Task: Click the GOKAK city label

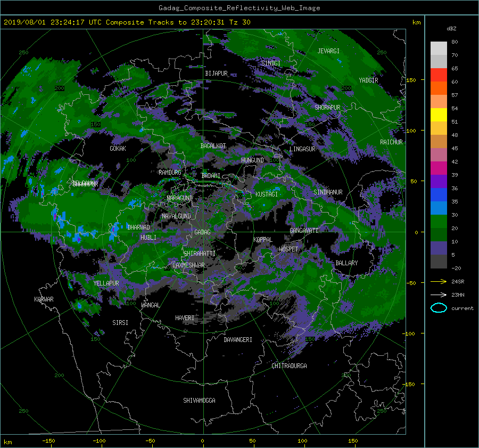Action: click(x=118, y=148)
